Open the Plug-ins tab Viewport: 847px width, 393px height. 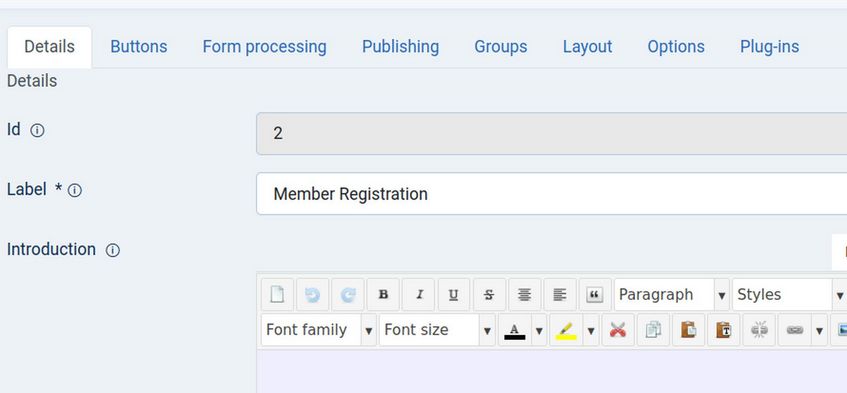point(769,47)
